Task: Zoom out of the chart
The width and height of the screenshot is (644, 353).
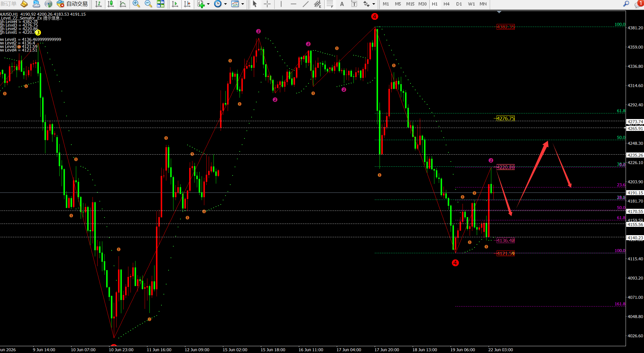Action: (148, 4)
